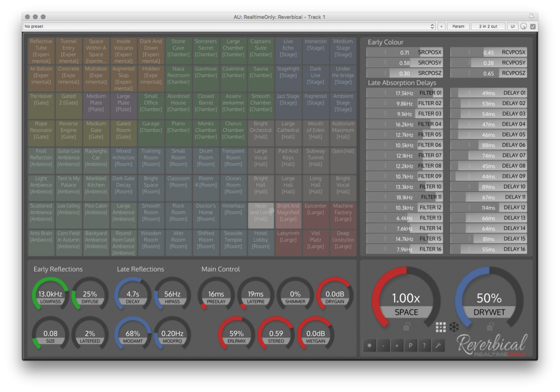This screenshot has height=392, width=560.
Task: Click the DRYGAIN knob
Action: (x=335, y=295)
